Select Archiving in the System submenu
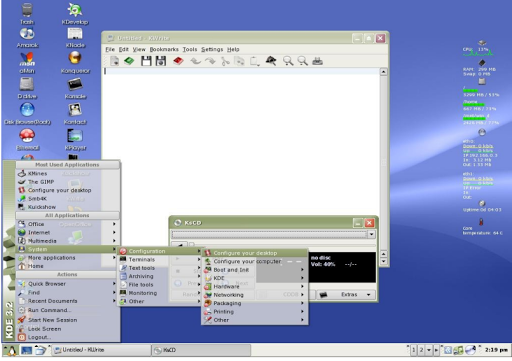Image resolution: width=512 pixels, height=361 pixels. point(159,276)
